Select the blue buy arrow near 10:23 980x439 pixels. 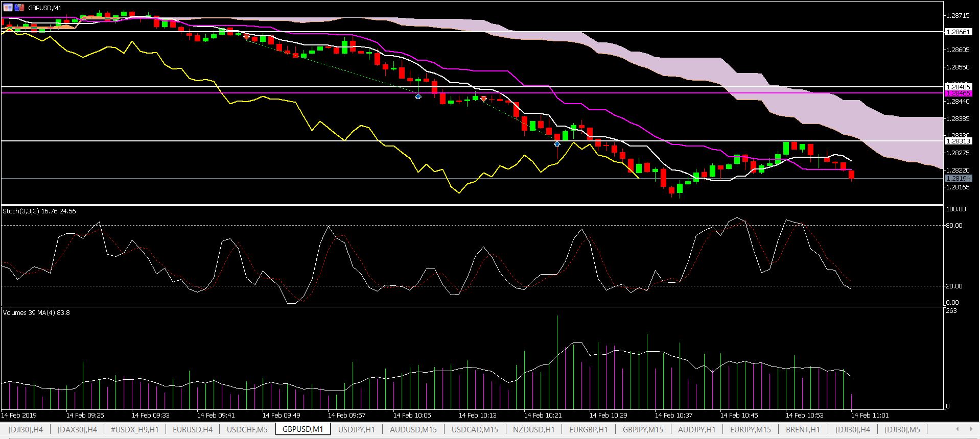tap(557, 144)
